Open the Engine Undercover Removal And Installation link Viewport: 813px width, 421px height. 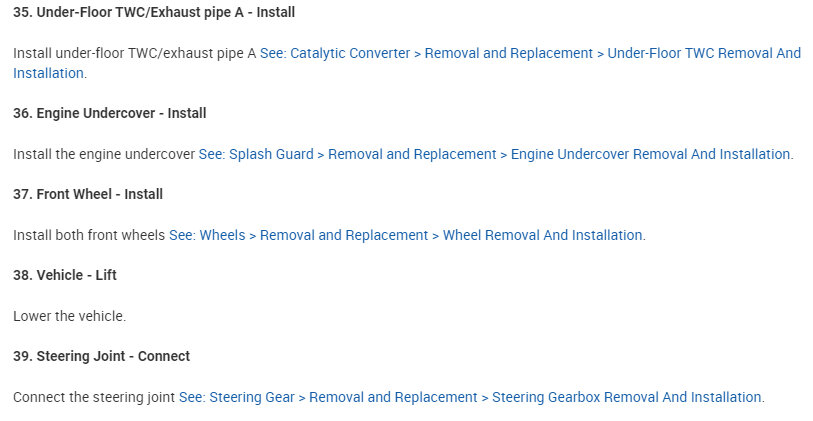[651, 154]
